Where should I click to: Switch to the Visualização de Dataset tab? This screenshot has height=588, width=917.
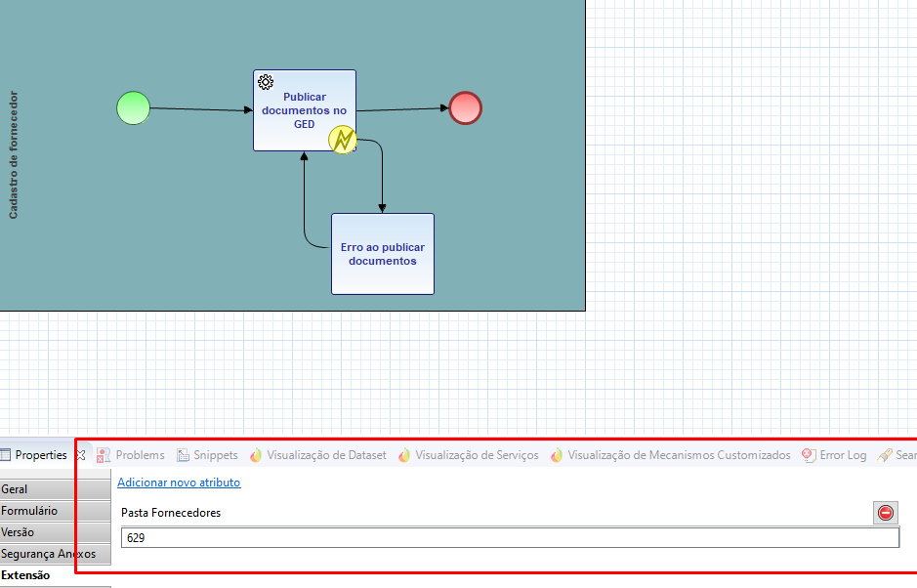pos(317,455)
